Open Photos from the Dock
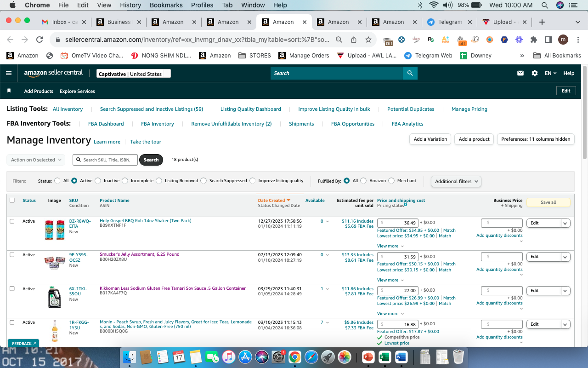This screenshot has width=588, height=368. tap(344, 356)
